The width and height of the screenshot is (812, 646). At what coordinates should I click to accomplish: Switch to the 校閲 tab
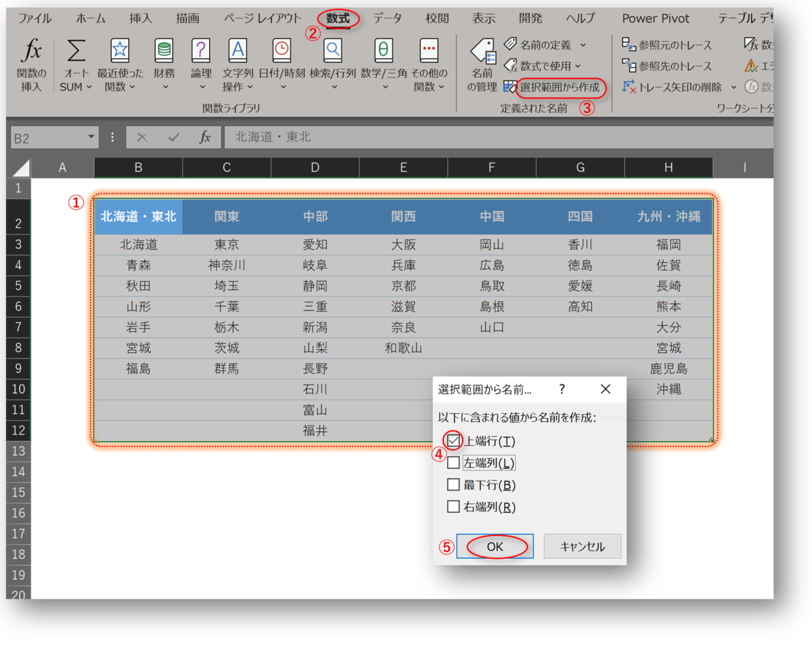point(437,18)
